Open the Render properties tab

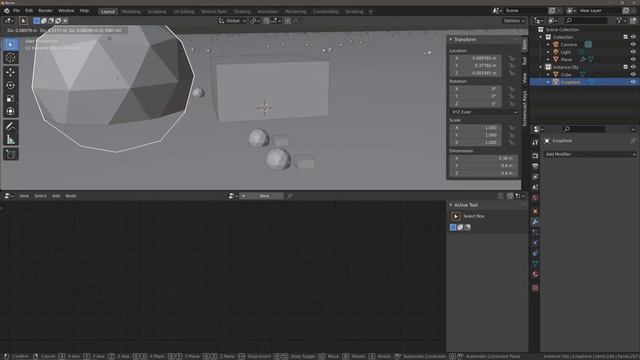tap(535, 156)
